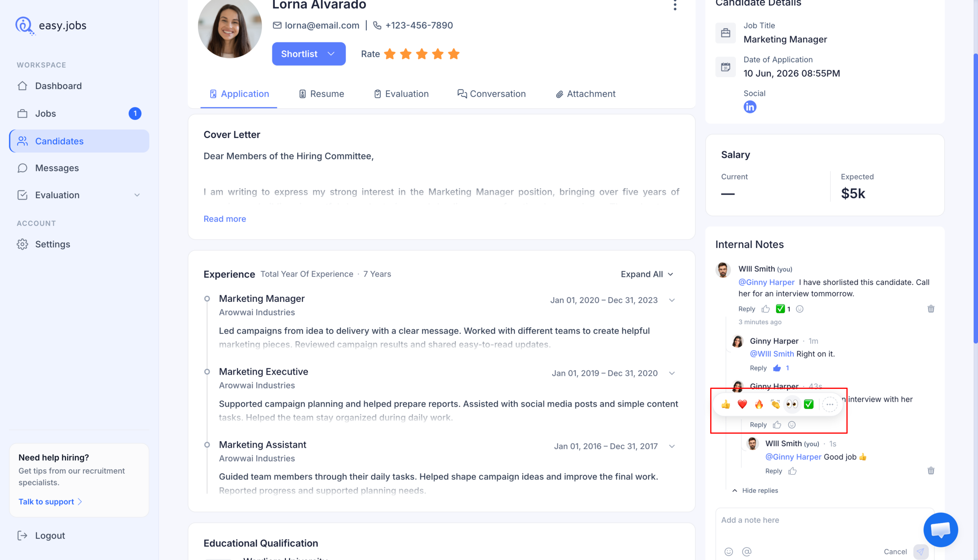
Task: Pick the clapping hands emoji reaction
Action: click(775, 404)
